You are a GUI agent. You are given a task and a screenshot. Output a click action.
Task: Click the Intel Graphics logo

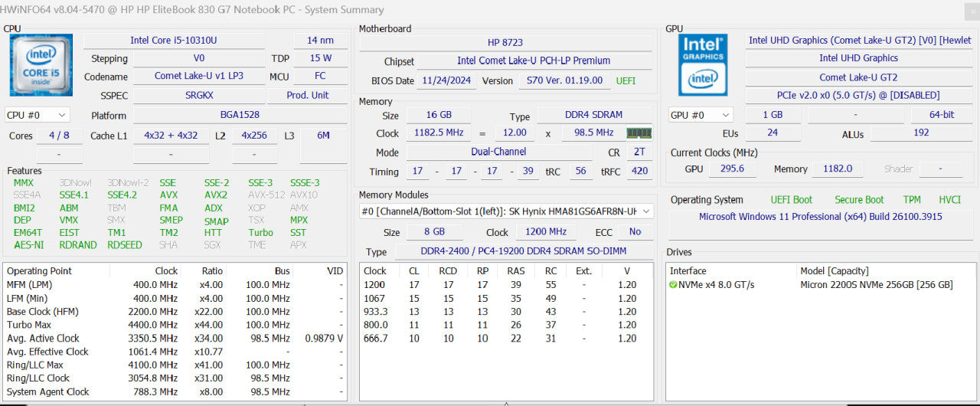704,65
